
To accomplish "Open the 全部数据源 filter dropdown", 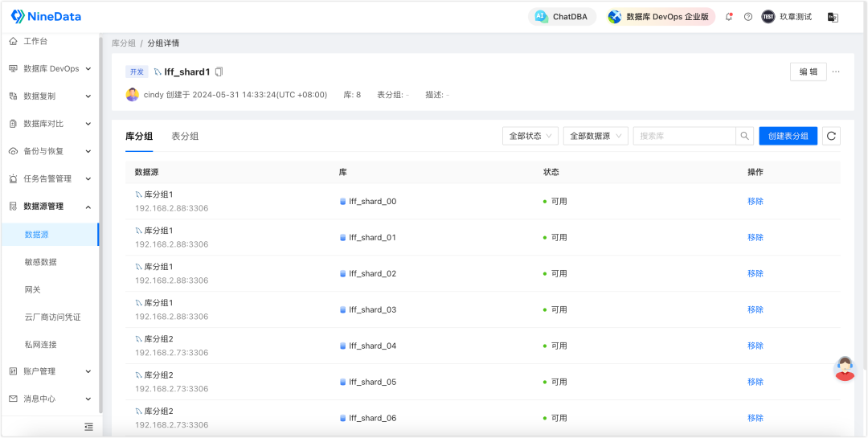I will [596, 136].
